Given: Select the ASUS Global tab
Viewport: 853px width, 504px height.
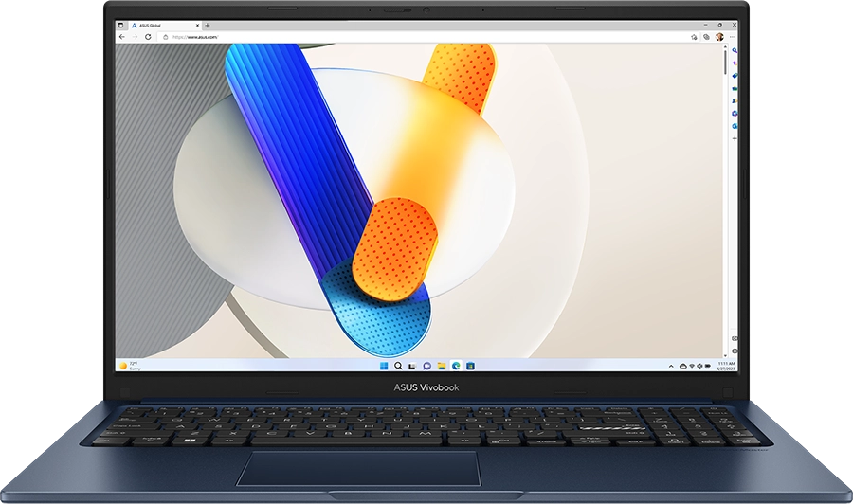Looking at the screenshot, I should click(x=156, y=25).
